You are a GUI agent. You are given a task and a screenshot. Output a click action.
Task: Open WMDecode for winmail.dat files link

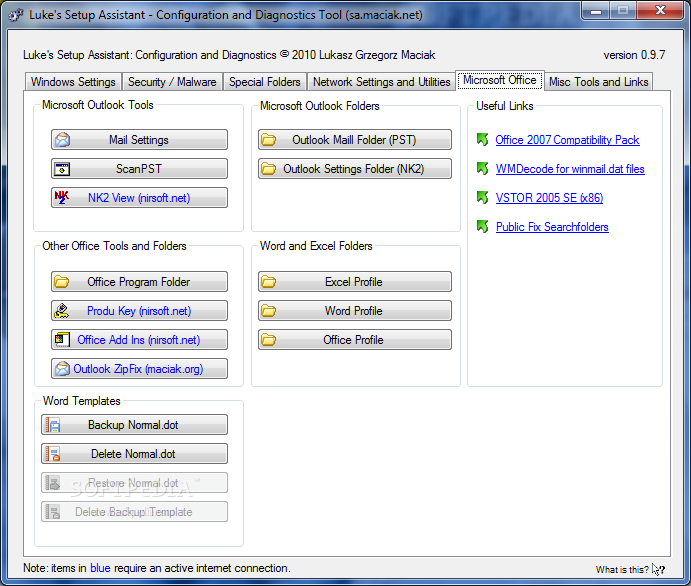(x=570, y=169)
